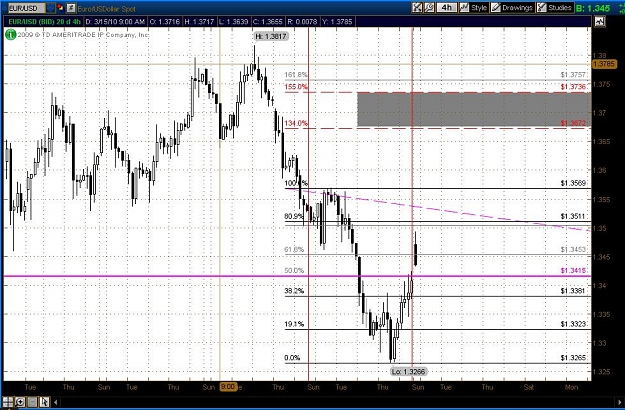Click the C: 1.3655 close value

(x=268, y=22)
